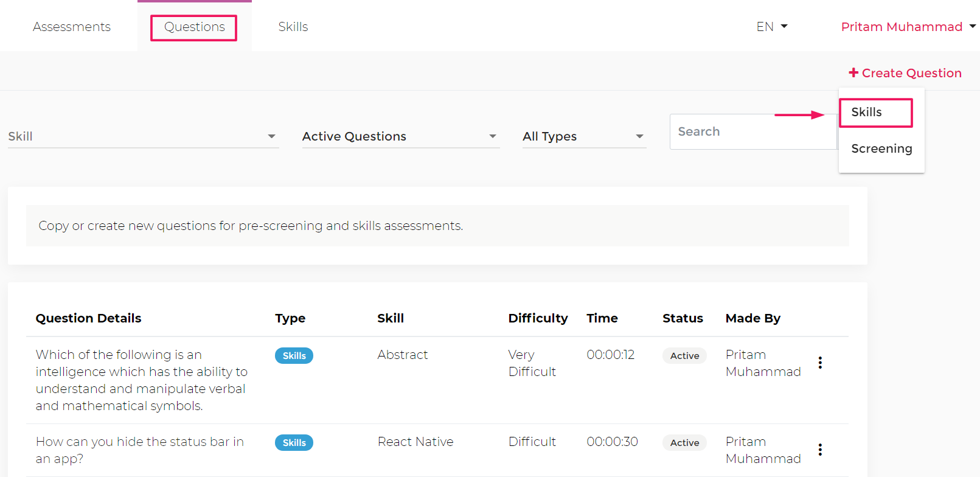
Task: Open the question about hiding the status bar
Action: coord(139,450)
